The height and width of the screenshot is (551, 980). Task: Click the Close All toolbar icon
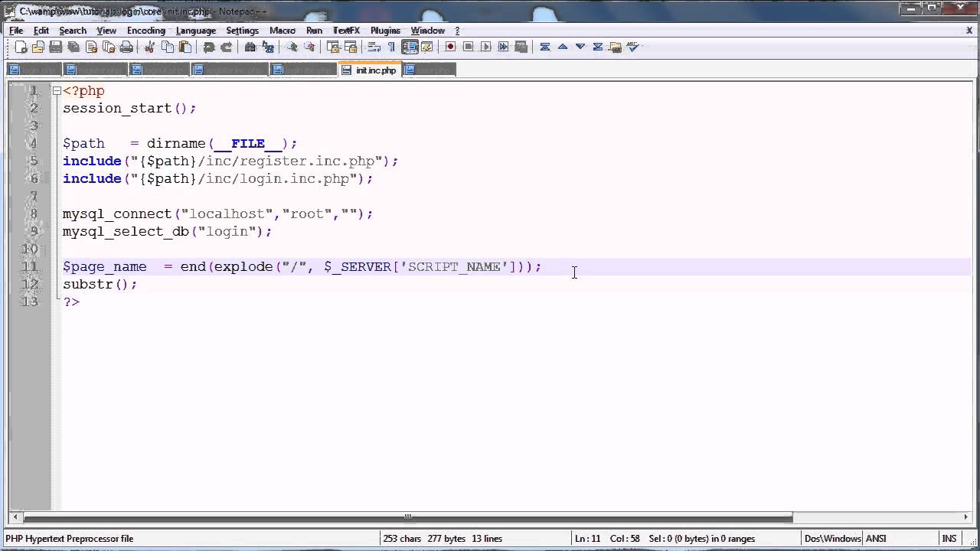click(109, 47)
